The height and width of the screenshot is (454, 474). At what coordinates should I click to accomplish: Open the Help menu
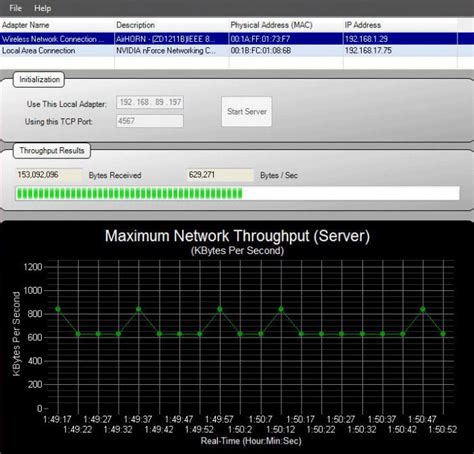(x=42, y=8)
